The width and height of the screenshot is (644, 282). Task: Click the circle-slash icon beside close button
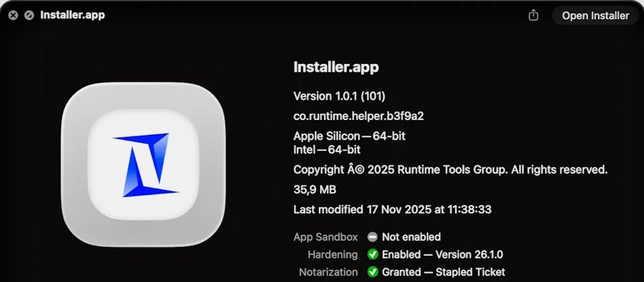click(x=29, y=15)
